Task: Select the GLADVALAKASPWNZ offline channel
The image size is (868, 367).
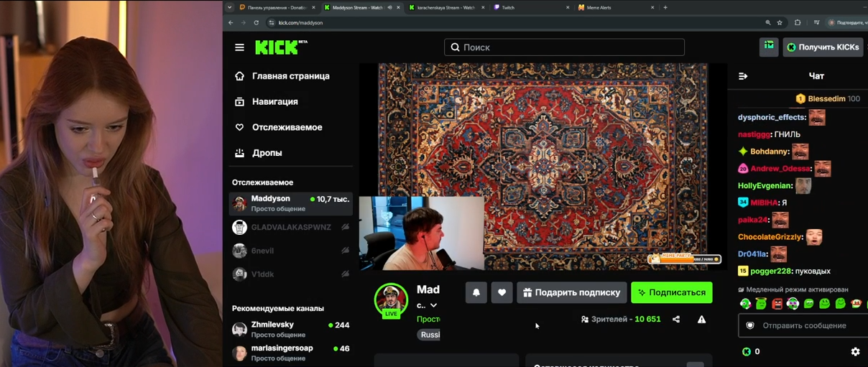Action: pyautogui.click(x=290, y=227)
